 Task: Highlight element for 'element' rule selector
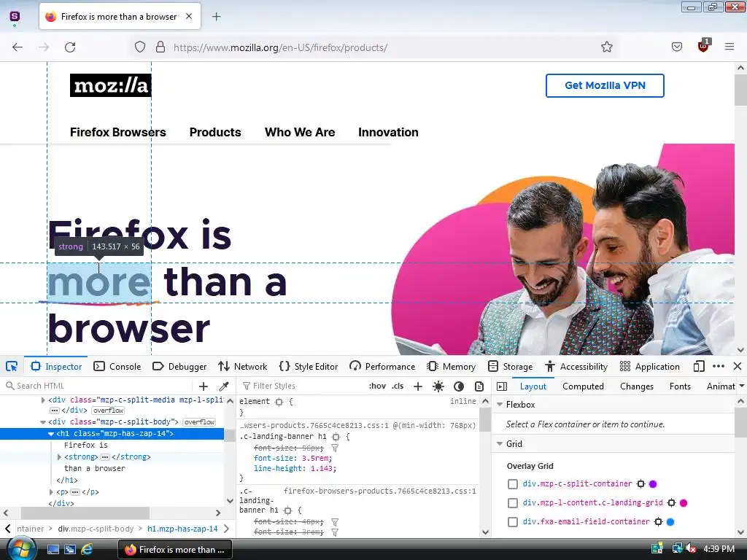279,402
